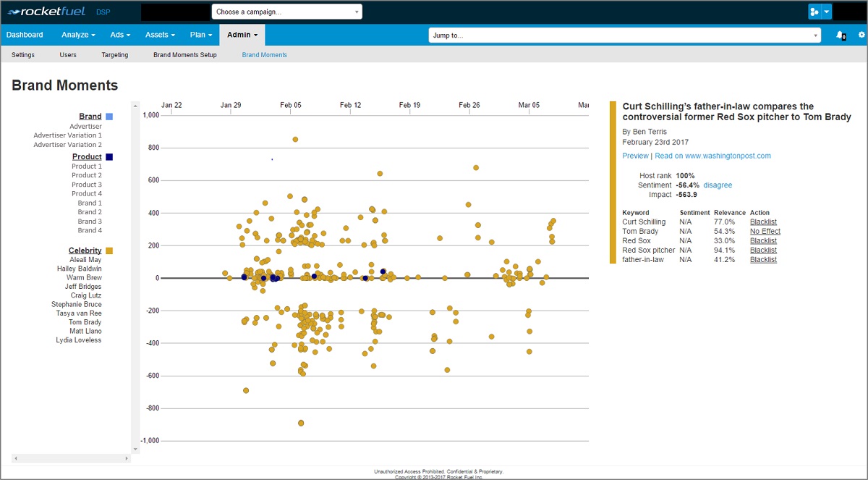Select Hailey Baldwin in Celebrity list
The image size is (868, 480).
(80, 269)
